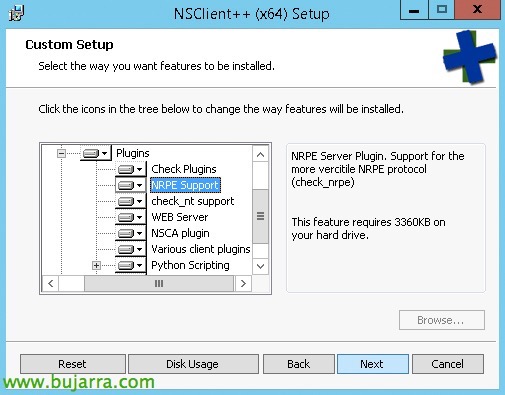Click the feature tree scroll up arrow
Image resolution: width=505 pixels, height=395 pixels.
point(261,154)
